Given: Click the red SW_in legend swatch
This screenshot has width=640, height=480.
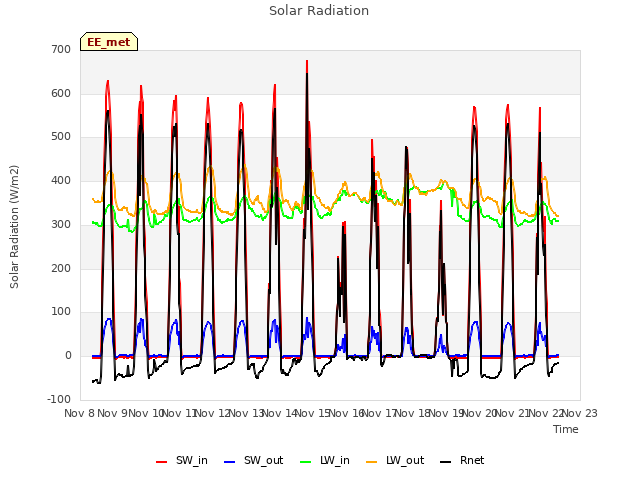Looking at the screenshot, I should [x=162, y=462].
